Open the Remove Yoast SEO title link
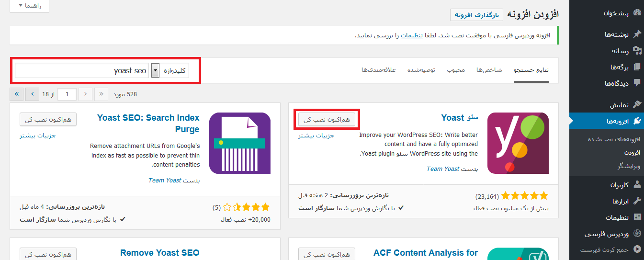 tap(159, 253)
